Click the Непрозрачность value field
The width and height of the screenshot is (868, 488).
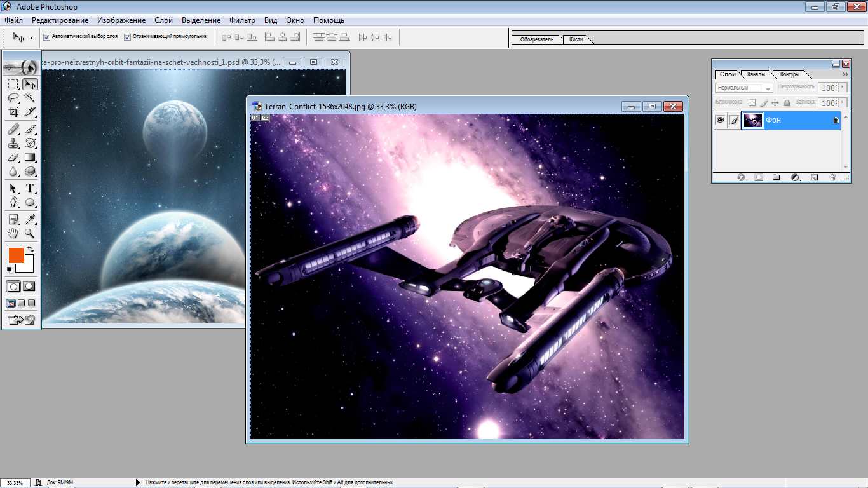(x=829, y=88)
